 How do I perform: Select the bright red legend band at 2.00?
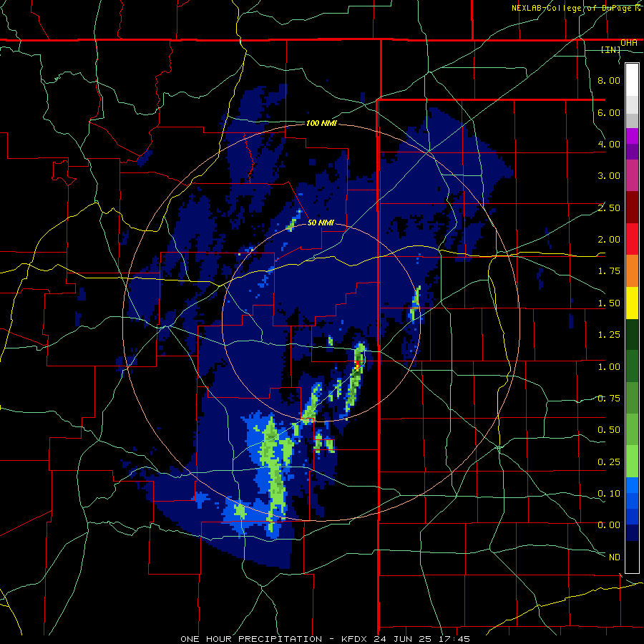pos(632,239)
